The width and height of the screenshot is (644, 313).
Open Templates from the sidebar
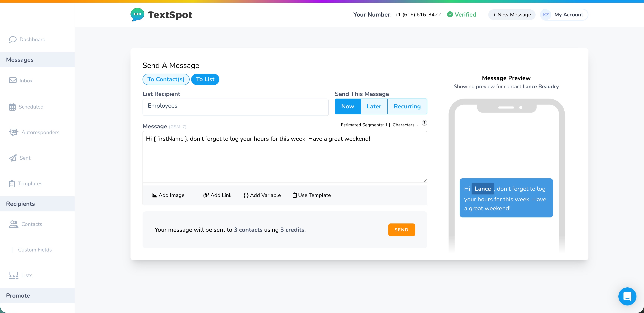pyautogui.click(x=30, y=184)
